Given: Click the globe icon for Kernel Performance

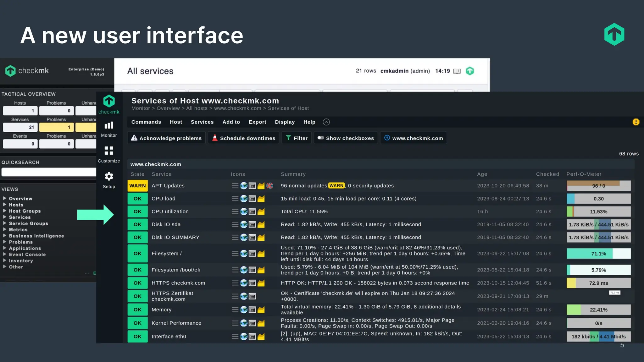Looking at the screenshot, I should point(244,323).
